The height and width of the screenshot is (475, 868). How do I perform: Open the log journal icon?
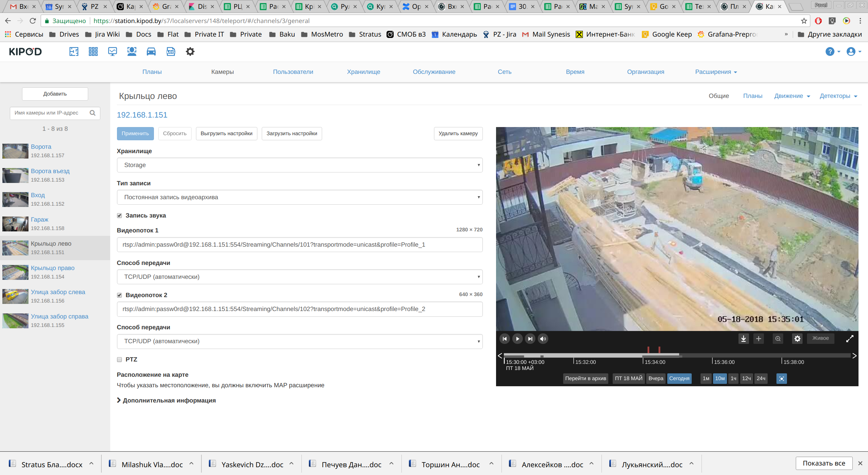(171, 51)
